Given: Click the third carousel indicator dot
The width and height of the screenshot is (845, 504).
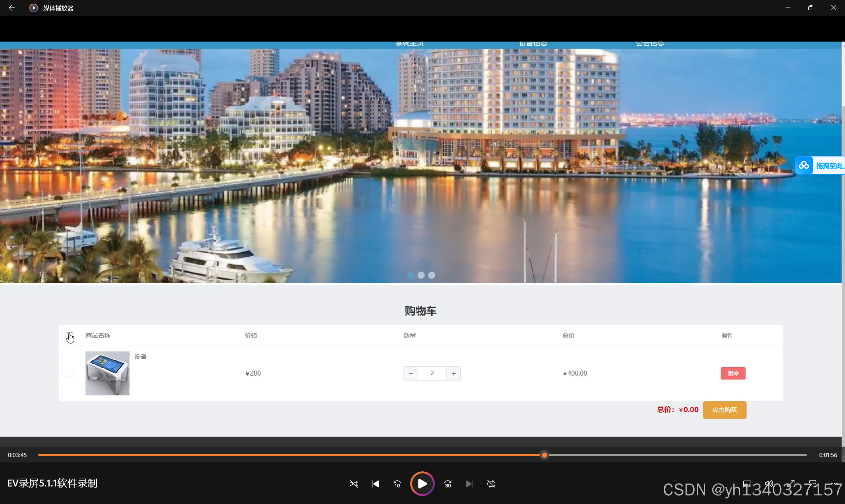Looking at the screenshot, I should pyautogui.click(x=432, y=275).
